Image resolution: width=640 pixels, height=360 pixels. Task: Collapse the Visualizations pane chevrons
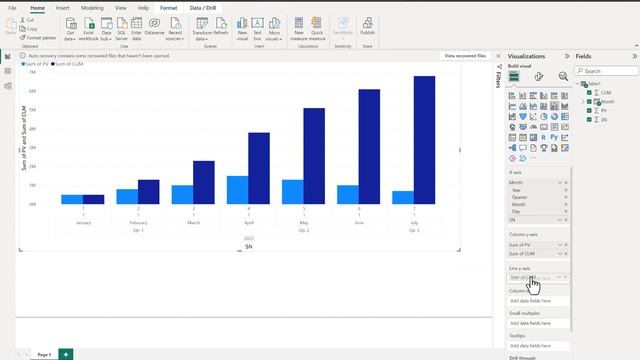(x=567, y=56)
